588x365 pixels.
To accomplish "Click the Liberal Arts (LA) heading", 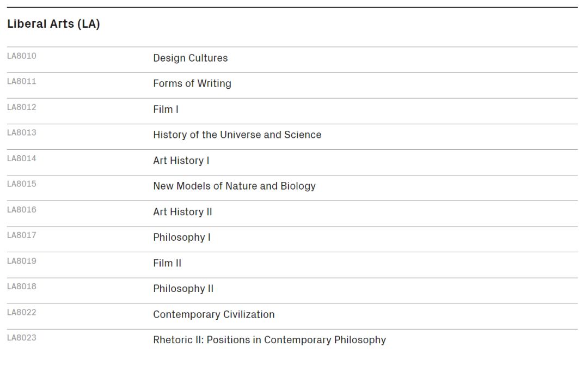I will 53,24.
